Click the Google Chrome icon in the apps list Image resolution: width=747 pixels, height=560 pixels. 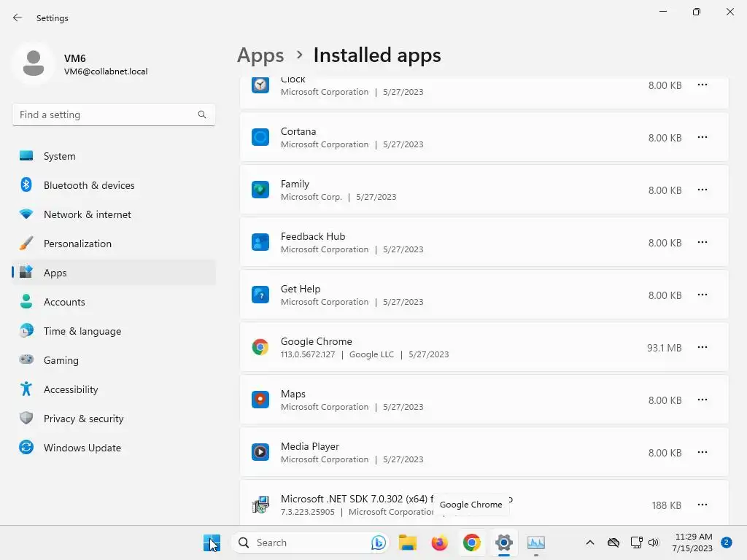260,347
